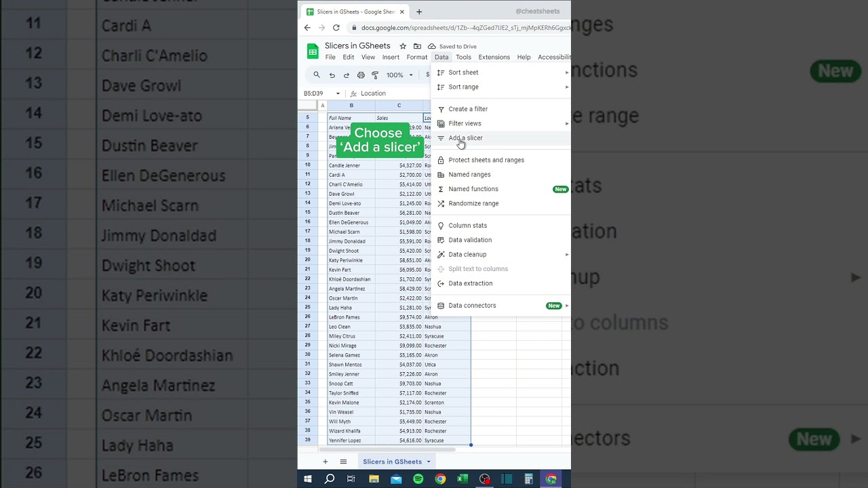Star the Slicers in GSheets document
The height and width of the screenshot is (488, 868).
tap(403, 46)
